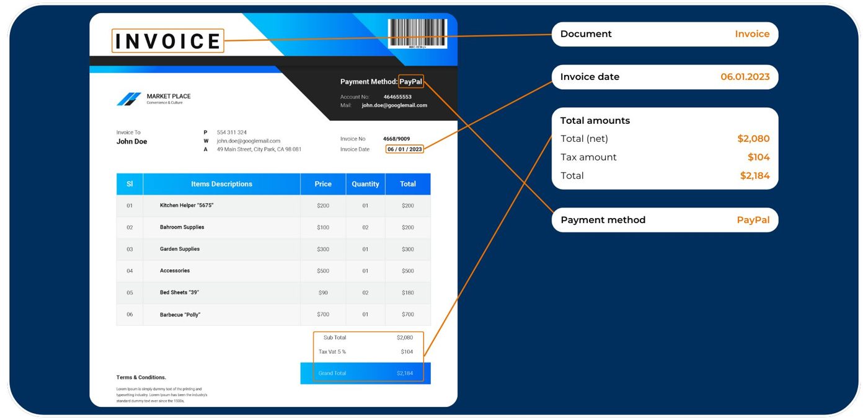Click the extracted date 06.01.2023
Screen dimensions: 868x420
[x=745, y=77]
